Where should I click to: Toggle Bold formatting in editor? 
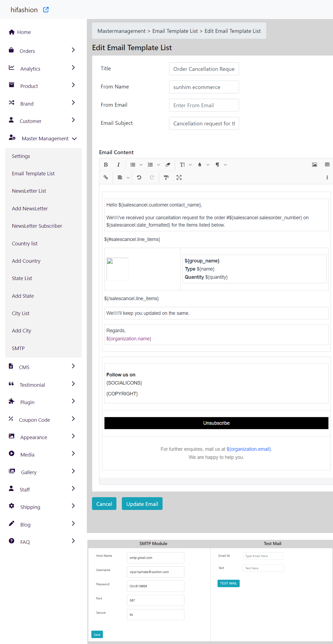pos(106,165)
